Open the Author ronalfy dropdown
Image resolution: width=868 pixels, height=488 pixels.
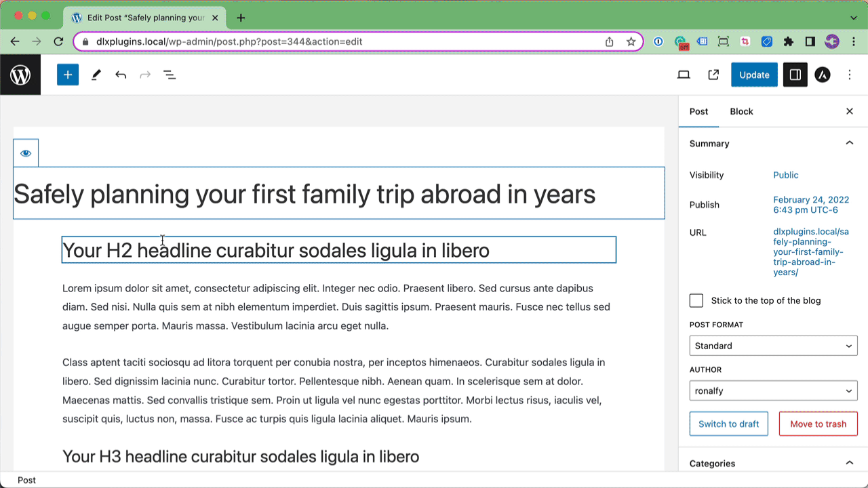[x=773, y=391]
